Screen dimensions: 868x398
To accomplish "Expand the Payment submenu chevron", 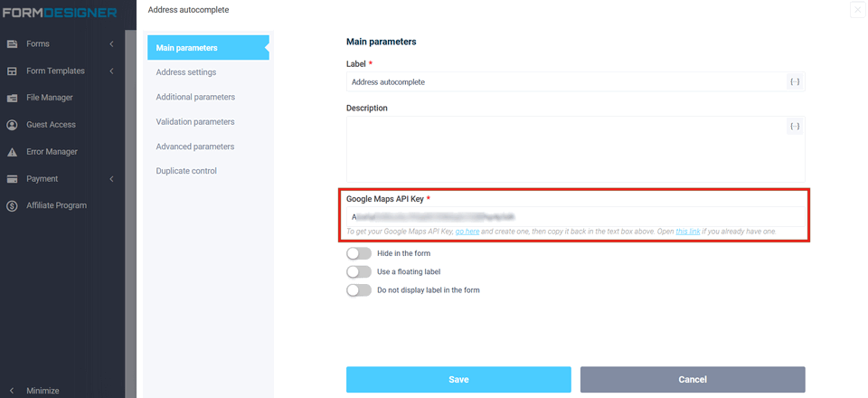I will pyautogui.click(x=111, y=179).
